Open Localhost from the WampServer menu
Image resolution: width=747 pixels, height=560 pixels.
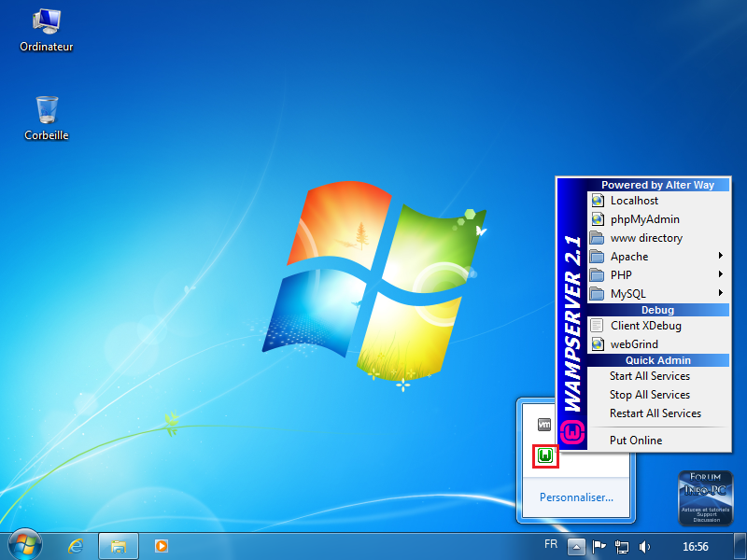[x=659, y=201]
